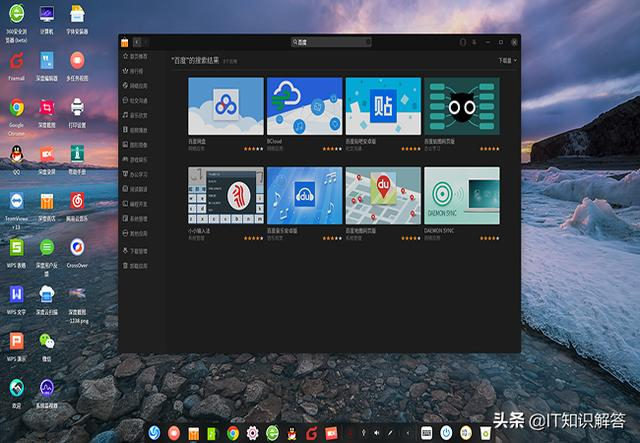This screenshot has width=640, height=443.
Task: Open the Baidu Music headphone app card
Action: 304,195
